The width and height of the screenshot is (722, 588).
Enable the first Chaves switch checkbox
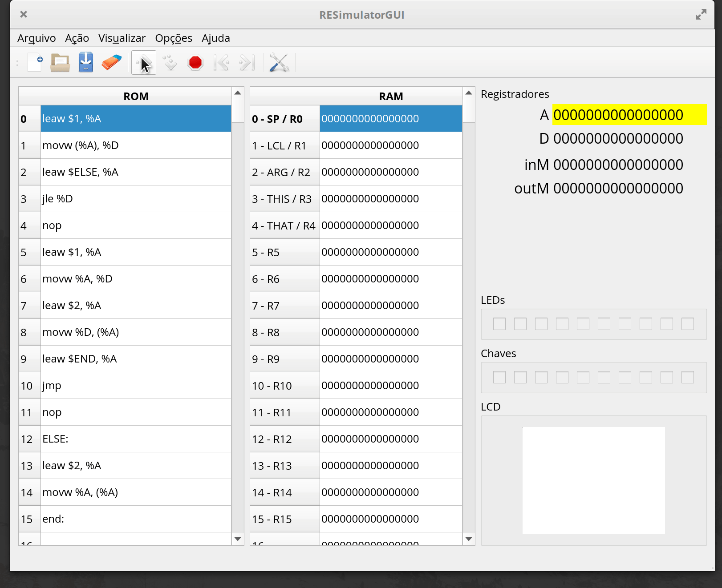(499, 377)
